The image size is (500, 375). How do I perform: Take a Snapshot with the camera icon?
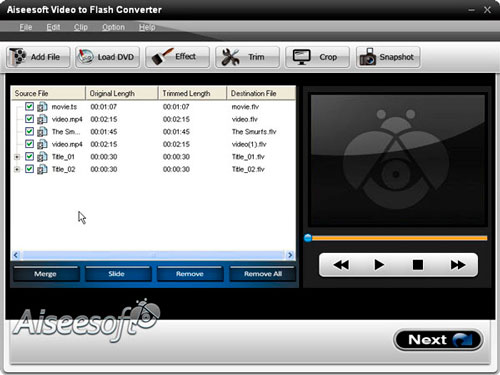click(x=368, y=57)
